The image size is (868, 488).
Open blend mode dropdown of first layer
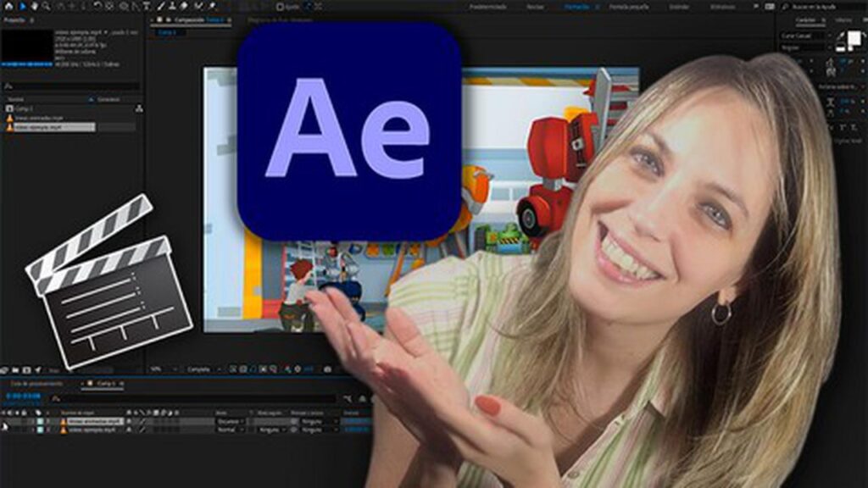pyautogui.click(x=230, y=420)
